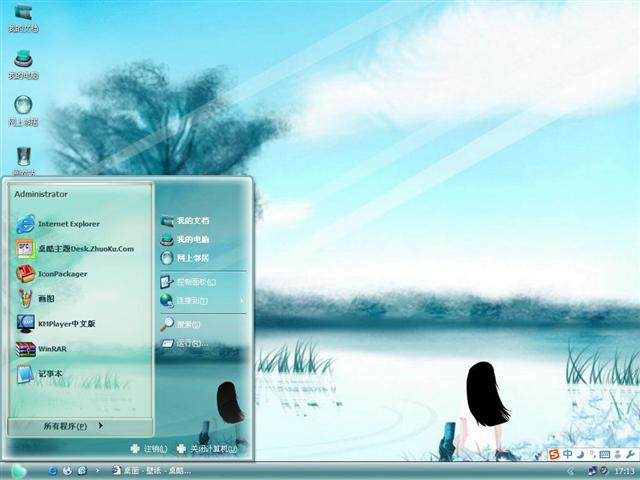Open 控制面板 control panel entry
Viewport: 640px width, 480px height.
click(188, 282)
